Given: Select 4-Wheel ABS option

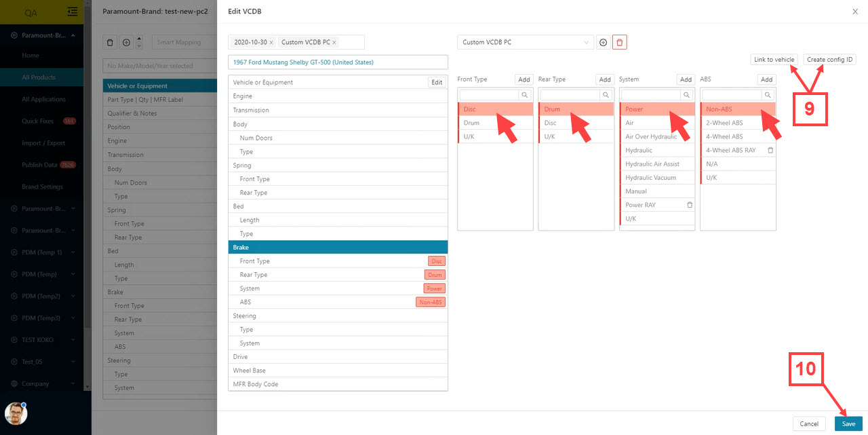Looking at the screenshot, I should [x=738, y=136].
